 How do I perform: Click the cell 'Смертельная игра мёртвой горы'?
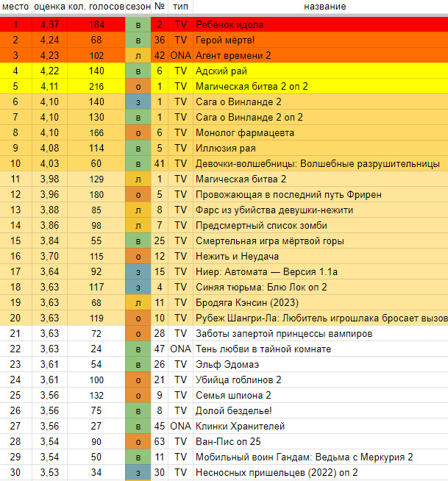pos(320,240)
